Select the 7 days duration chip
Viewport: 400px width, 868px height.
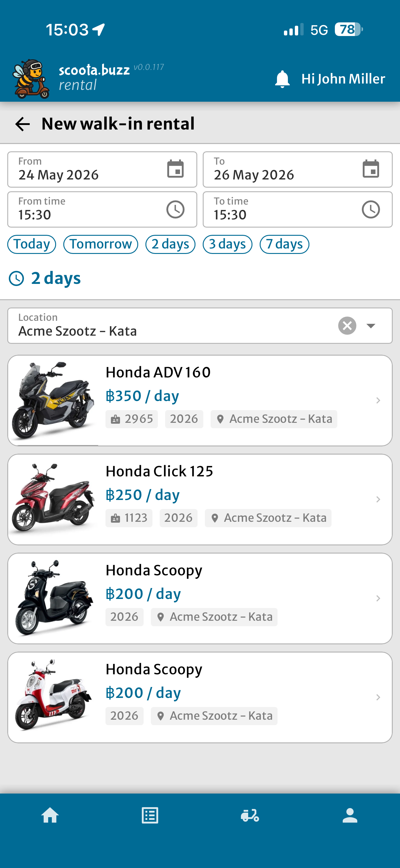point(284,244)
